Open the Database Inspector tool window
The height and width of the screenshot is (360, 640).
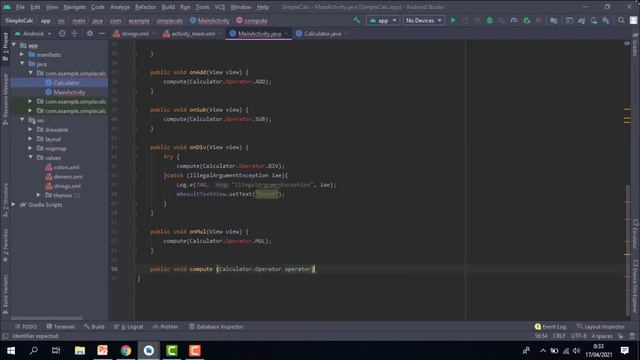point(216,327)
